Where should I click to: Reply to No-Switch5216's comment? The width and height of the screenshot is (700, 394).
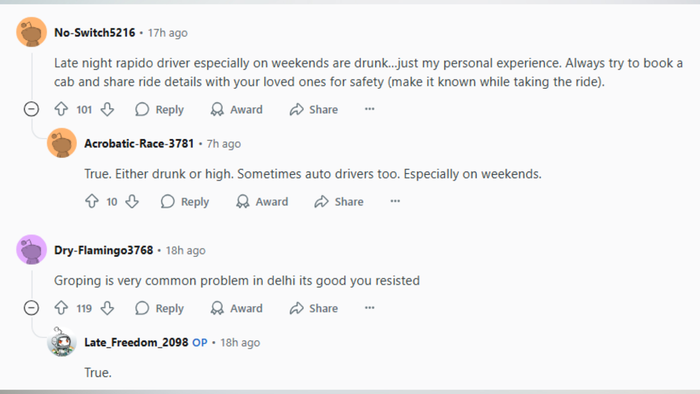point(159,109)
